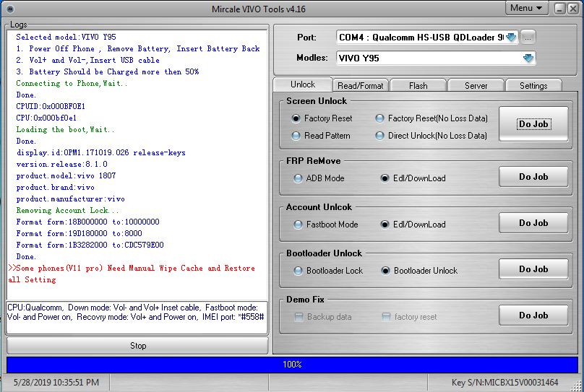Open the Modles dropdown arrow

coord(528,58)
